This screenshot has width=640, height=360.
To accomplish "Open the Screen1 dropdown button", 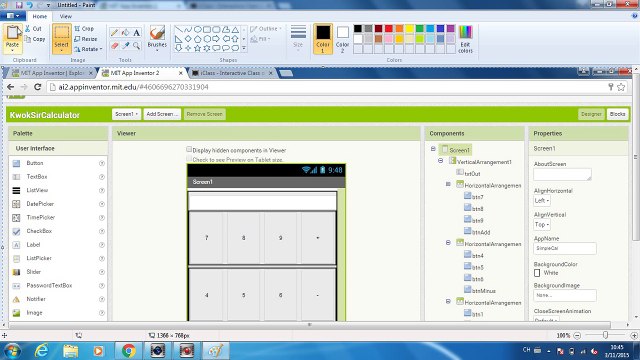I will (x=126, y=114).
